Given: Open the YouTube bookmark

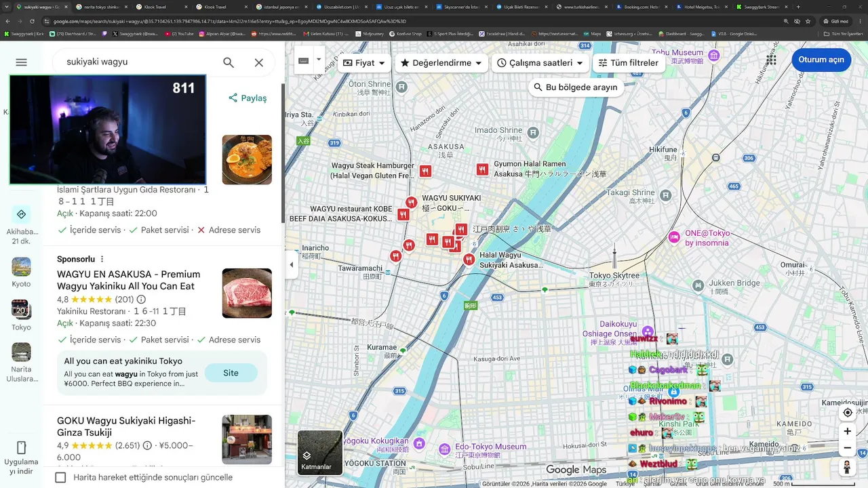Looking at the screenshot, I should tap(180, 33).
